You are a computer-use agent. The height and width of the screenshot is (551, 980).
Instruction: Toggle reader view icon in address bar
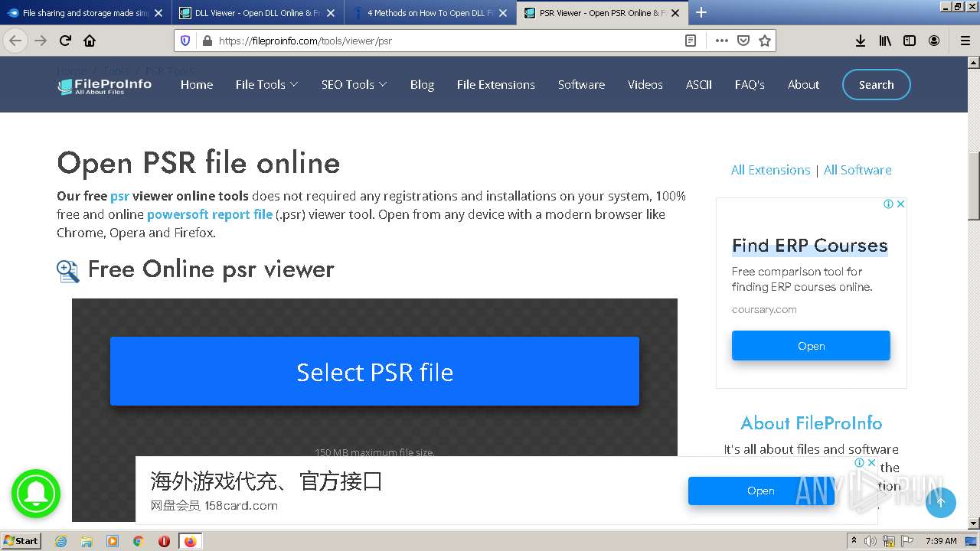pos(691,41)
